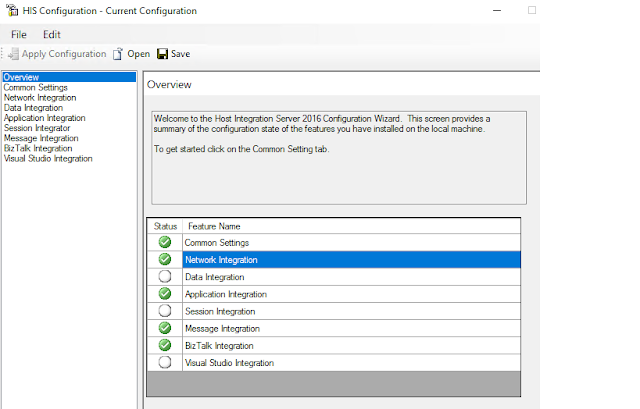Click empty status circle for Visual Studio Integration
Screen dimensions: 640x409
pyautogui.click(x=165, y=362)
